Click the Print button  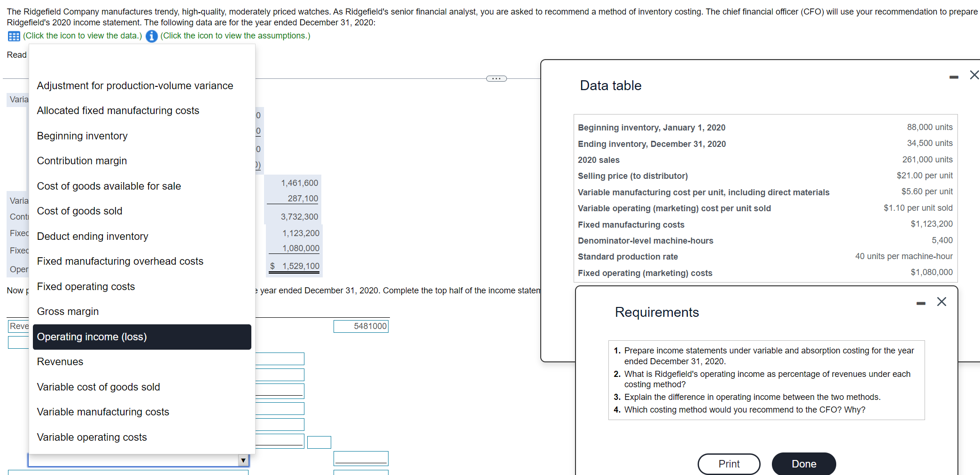coord(729,464)
